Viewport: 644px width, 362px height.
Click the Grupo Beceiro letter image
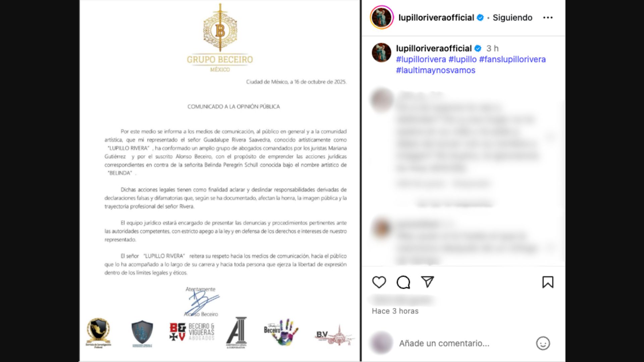pos(220,181)
